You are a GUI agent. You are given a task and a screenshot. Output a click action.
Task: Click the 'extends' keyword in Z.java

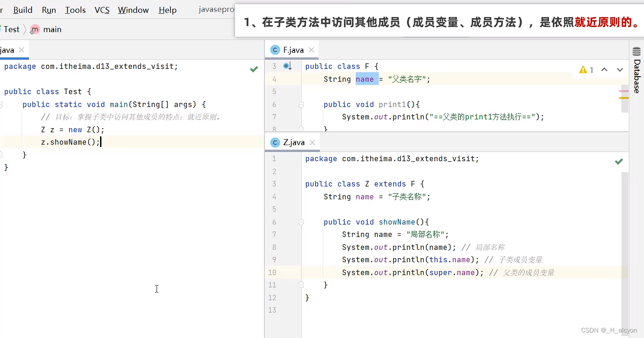[390, 184]
